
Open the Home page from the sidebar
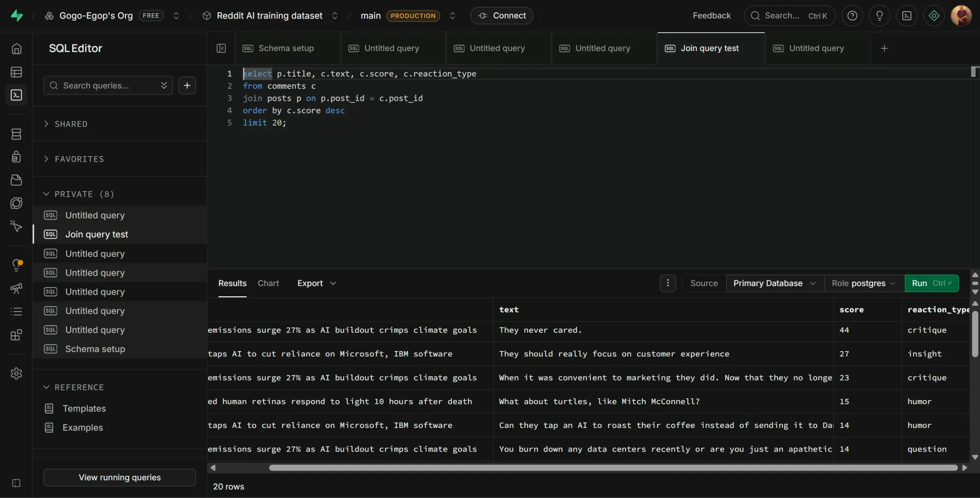(x=16, y=48)
